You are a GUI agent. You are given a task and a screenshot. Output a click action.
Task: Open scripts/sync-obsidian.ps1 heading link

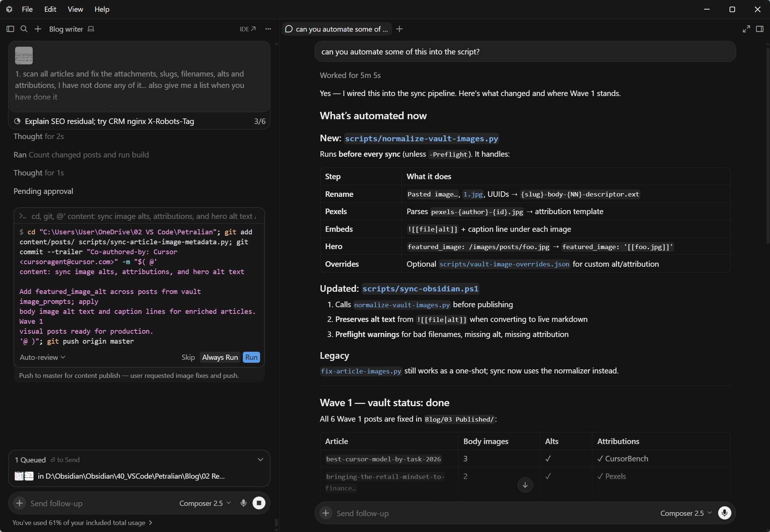coord(420,289)
